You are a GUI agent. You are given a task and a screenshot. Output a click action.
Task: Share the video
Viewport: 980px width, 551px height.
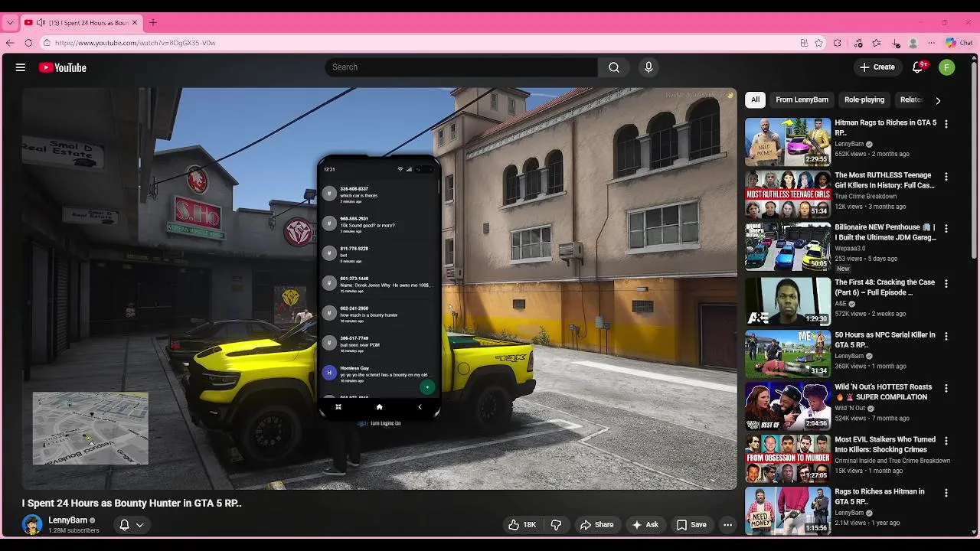click(597, 525)
